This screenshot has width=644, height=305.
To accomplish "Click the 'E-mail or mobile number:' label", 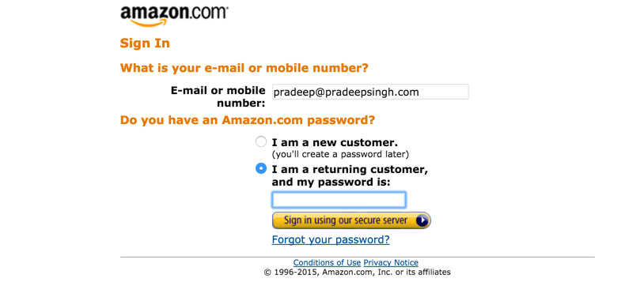I will pos(218,96).
